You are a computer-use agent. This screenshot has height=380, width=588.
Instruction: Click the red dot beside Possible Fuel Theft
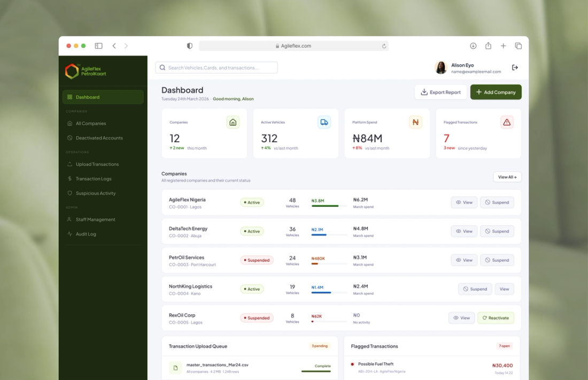pos(352,364)
